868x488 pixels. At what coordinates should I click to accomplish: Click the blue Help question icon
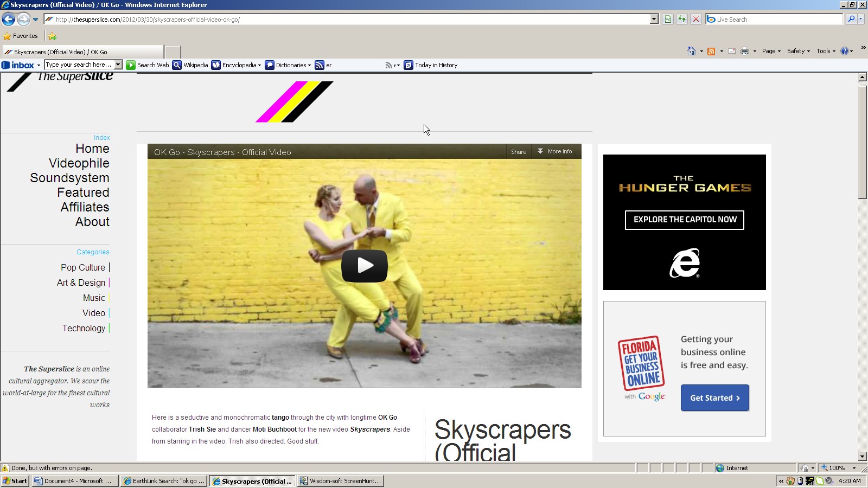click(x=844, y=51)
